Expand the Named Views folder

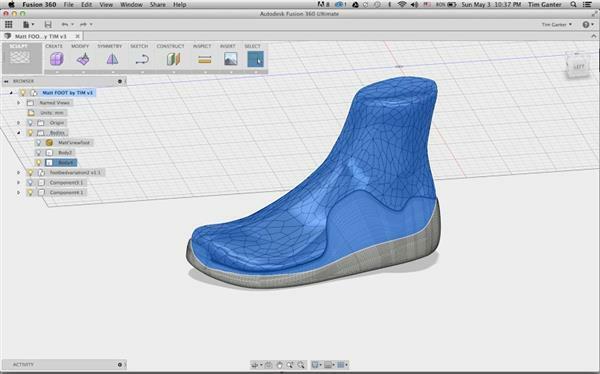[x=18, y=103]
